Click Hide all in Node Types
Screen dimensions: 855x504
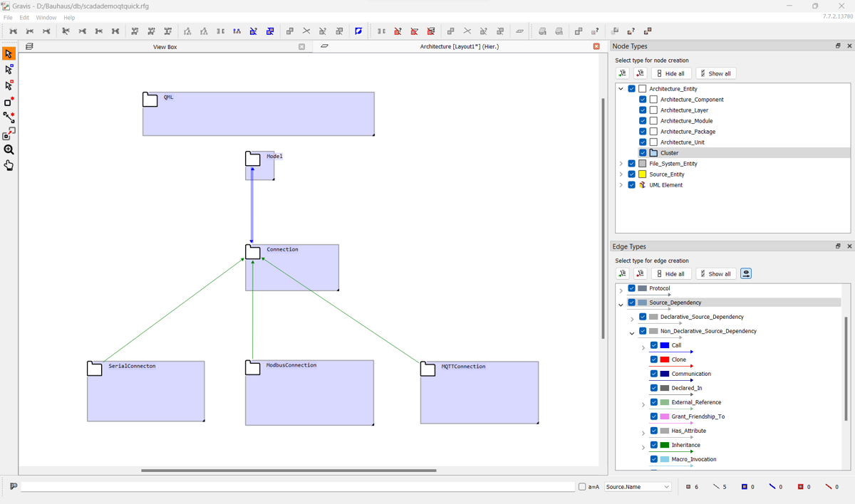click(670, 73)
